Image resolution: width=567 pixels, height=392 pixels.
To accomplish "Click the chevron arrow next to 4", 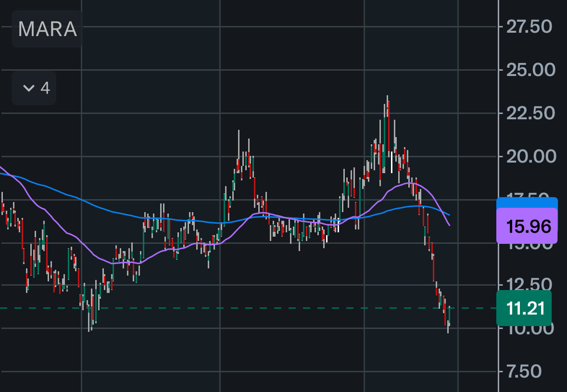I will [x=28, y=88].
